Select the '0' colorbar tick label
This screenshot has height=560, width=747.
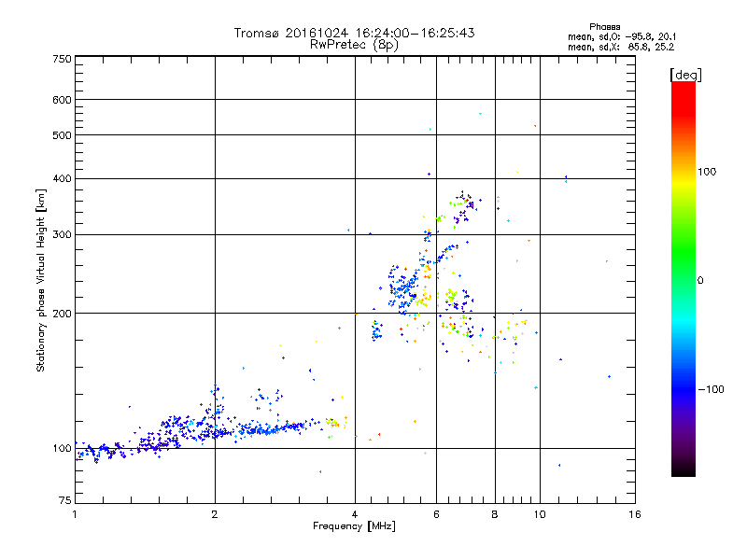(x=700, y=281)
